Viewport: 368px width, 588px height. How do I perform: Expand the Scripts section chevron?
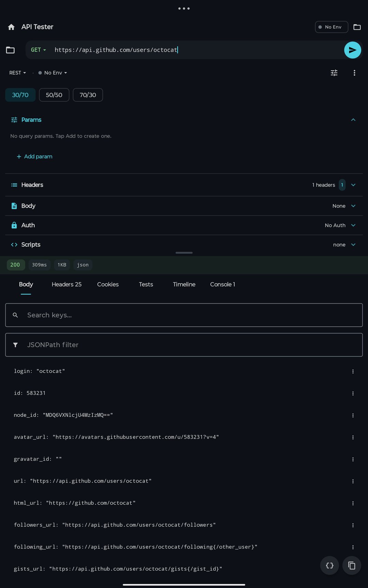(353, 245)
